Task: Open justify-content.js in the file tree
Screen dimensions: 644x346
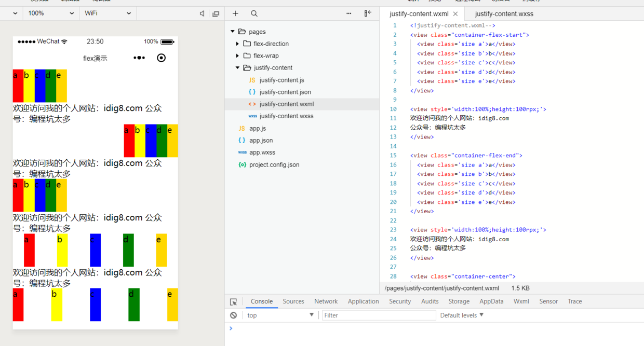Action: click(281, 80)
